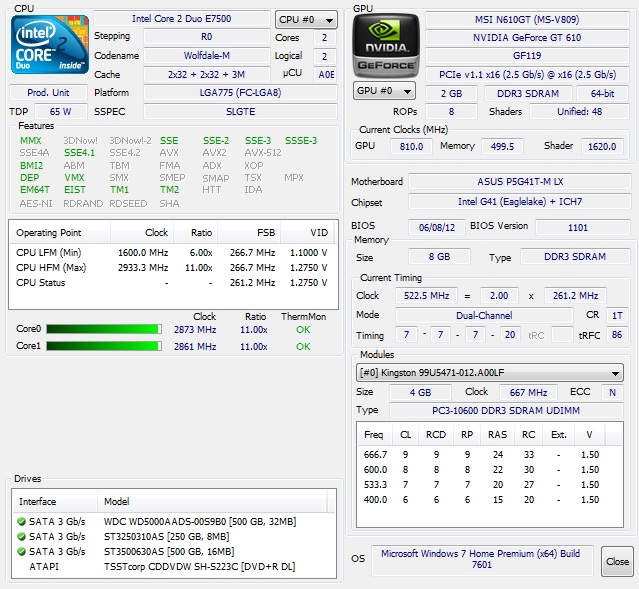Click green status icon for WDC WD5000AADS drive
The image size is (639, 589).
[x=21, y=521]
